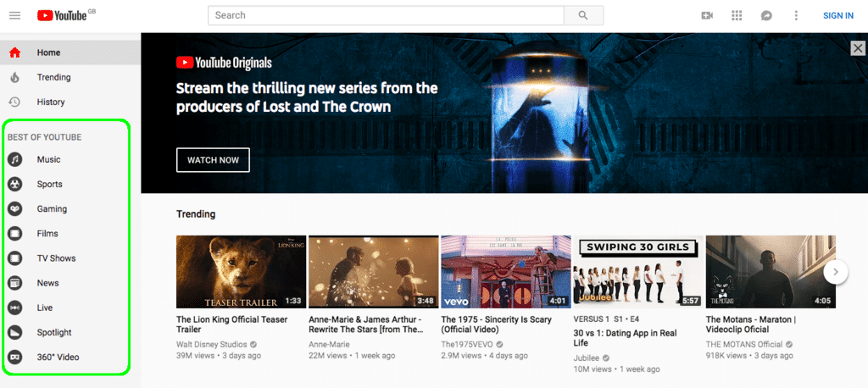Image resolution: width=868 pixels, height=388 pixels.
Task: Click the 360° Video headset icon
Action: coord(15,357)
